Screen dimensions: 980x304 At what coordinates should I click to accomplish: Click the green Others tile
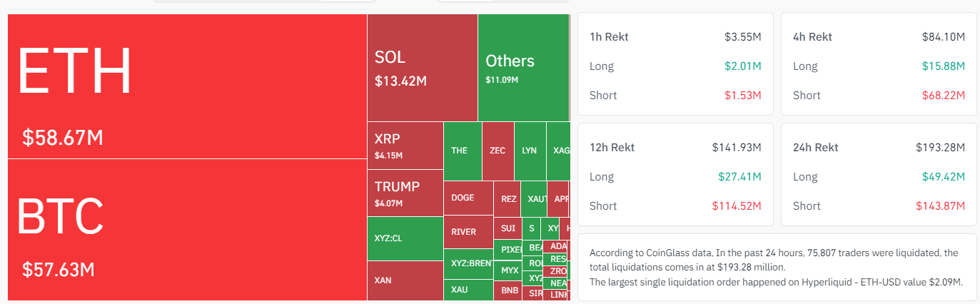[x=522, y=68]
